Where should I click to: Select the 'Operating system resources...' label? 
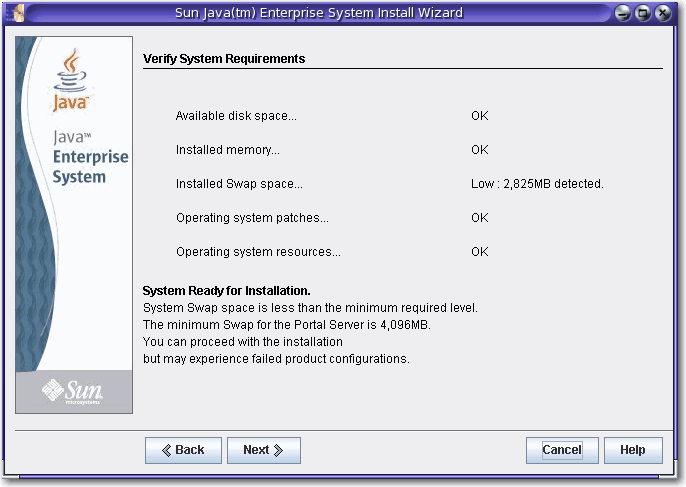click(258, 252)
